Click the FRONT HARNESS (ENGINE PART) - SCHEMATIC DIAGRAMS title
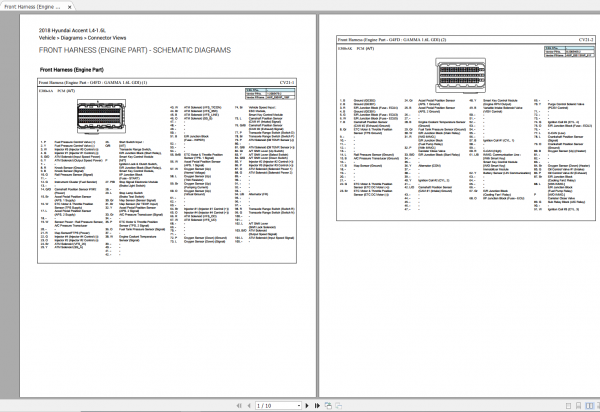Viewport: 600px width, 412px height. [x=135, y=50]
